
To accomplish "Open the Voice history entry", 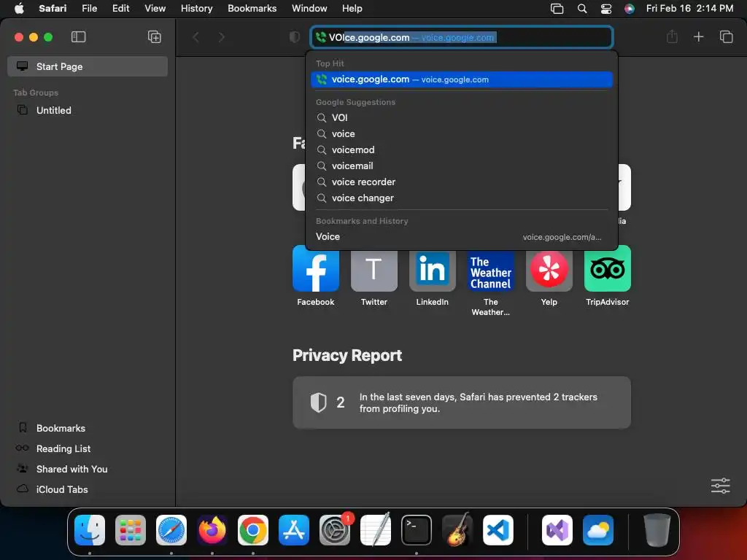I will (x=462, y=237).
